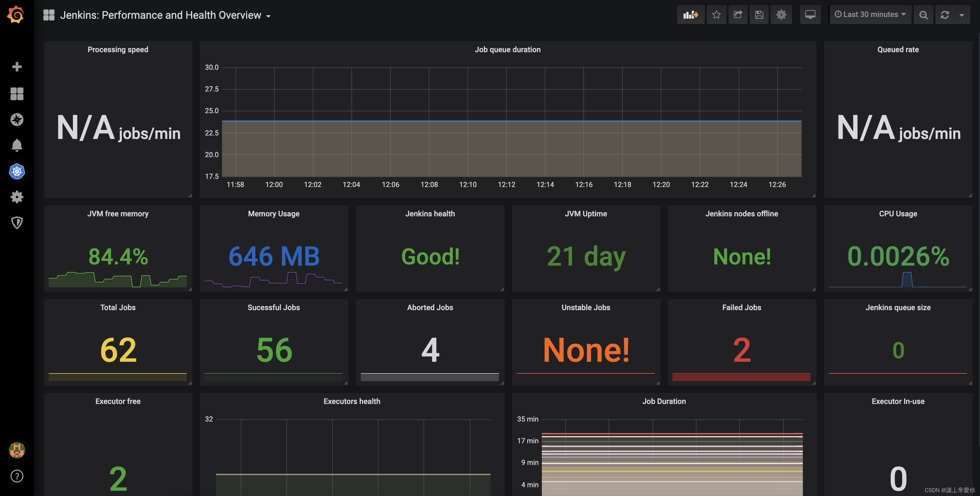The image size is (980, 496).
Task: Click the red 2 failed jobs value
Action: point(742,350)
